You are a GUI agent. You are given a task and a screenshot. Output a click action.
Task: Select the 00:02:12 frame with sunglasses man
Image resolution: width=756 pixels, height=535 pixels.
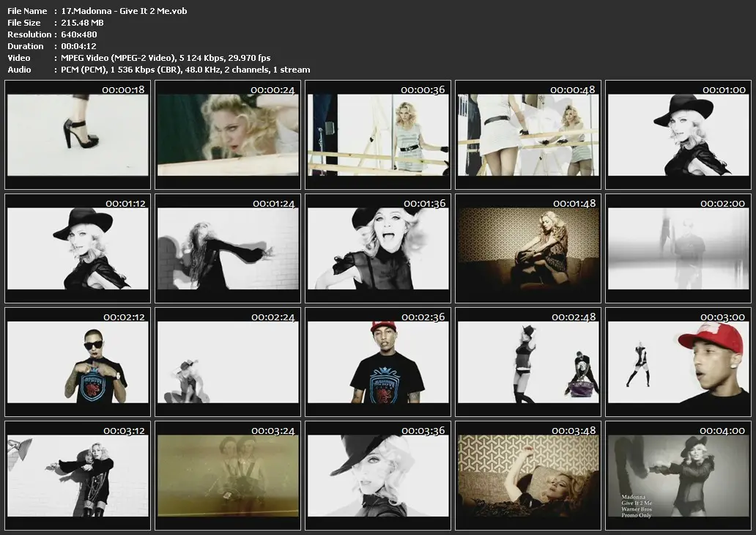coord(78,362)
